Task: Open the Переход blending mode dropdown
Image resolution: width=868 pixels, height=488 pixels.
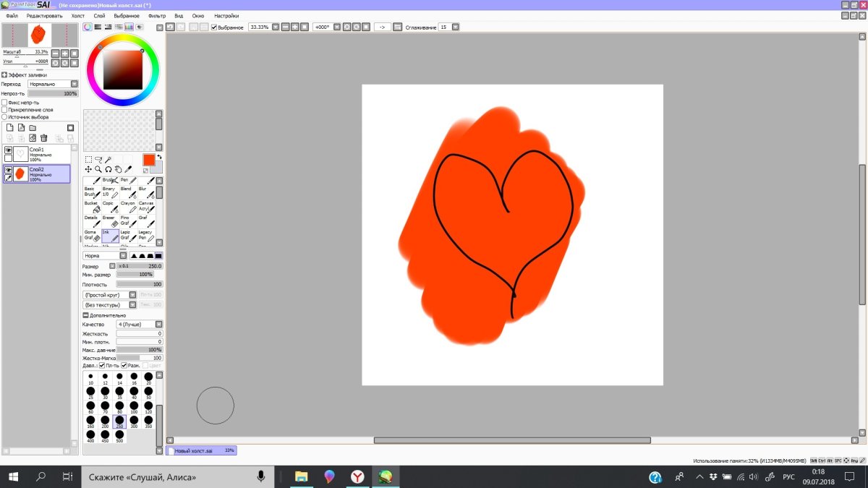Action: click(x=75, y=84)
